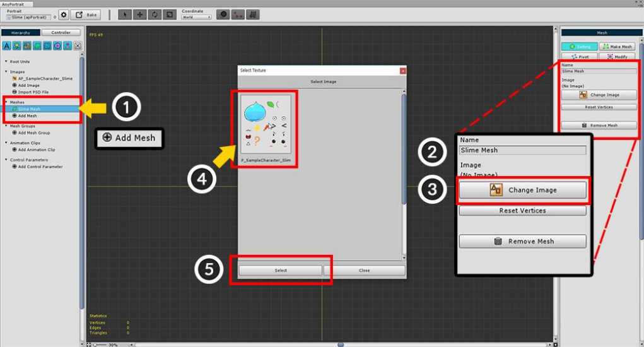Click Select button in texture dialog

281,270
